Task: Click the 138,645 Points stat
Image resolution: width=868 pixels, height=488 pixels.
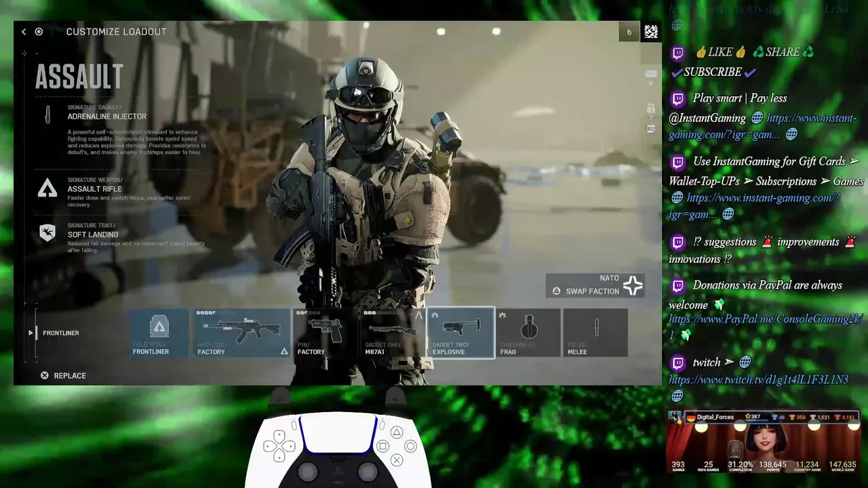Action: click(773, 466)
